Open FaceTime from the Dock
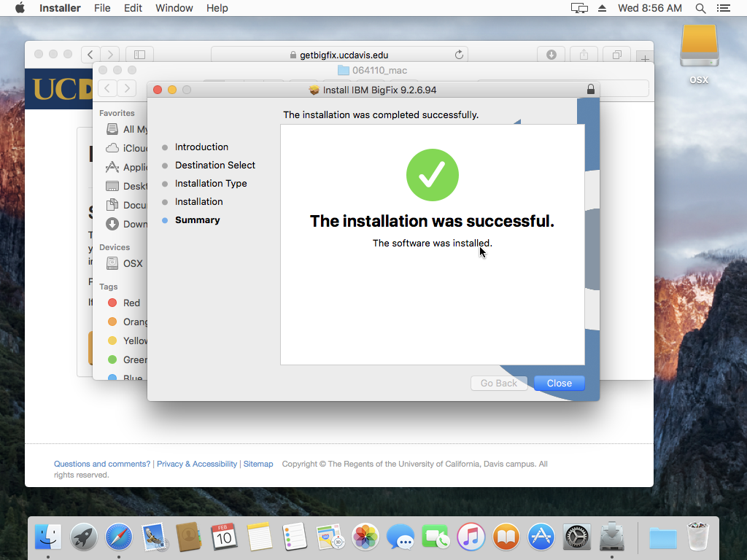Viewport: 747px width, 560px height. pos(436,537)
